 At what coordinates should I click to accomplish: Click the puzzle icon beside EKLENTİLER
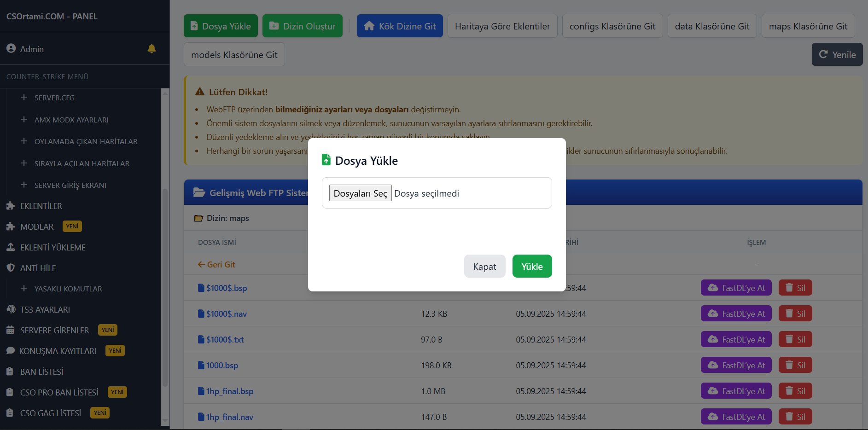coord(11,206)
